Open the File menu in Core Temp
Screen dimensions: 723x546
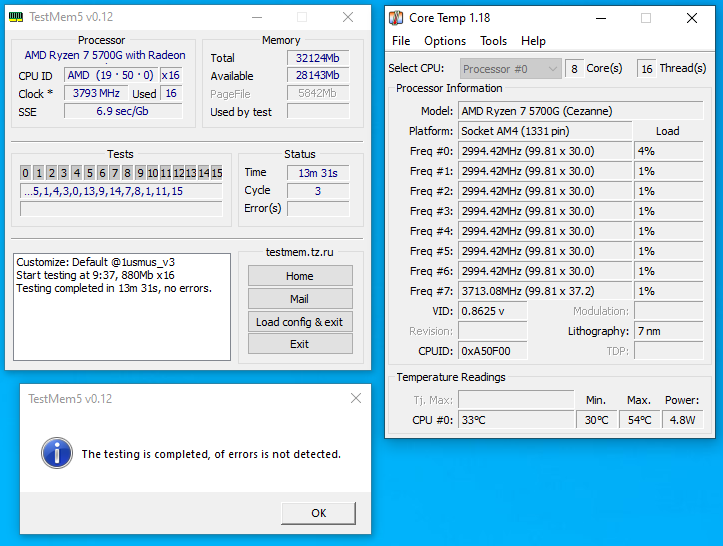click(x=401, y=41)
